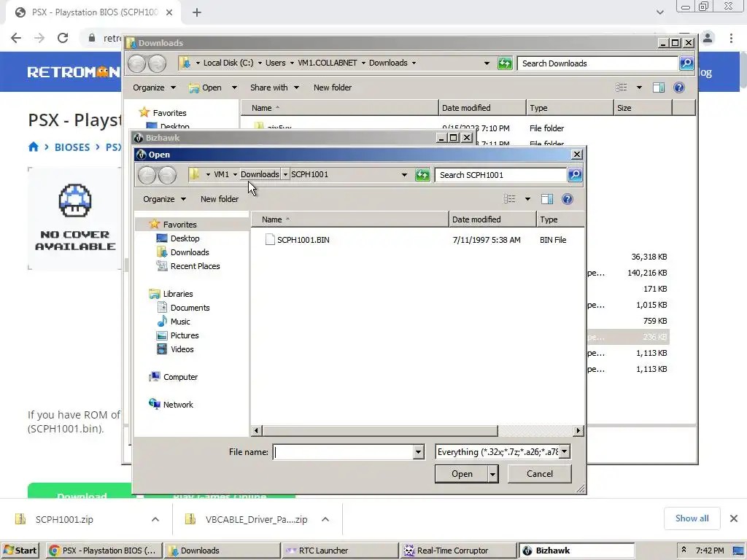Cancel the Open dialog
This screenshot has height=560, width=747.
tap(539, 474)
